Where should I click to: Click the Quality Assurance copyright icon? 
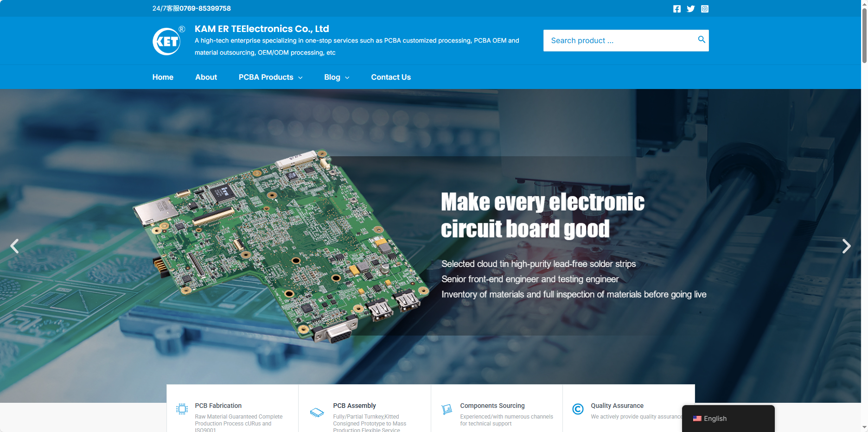click(578, 409)
